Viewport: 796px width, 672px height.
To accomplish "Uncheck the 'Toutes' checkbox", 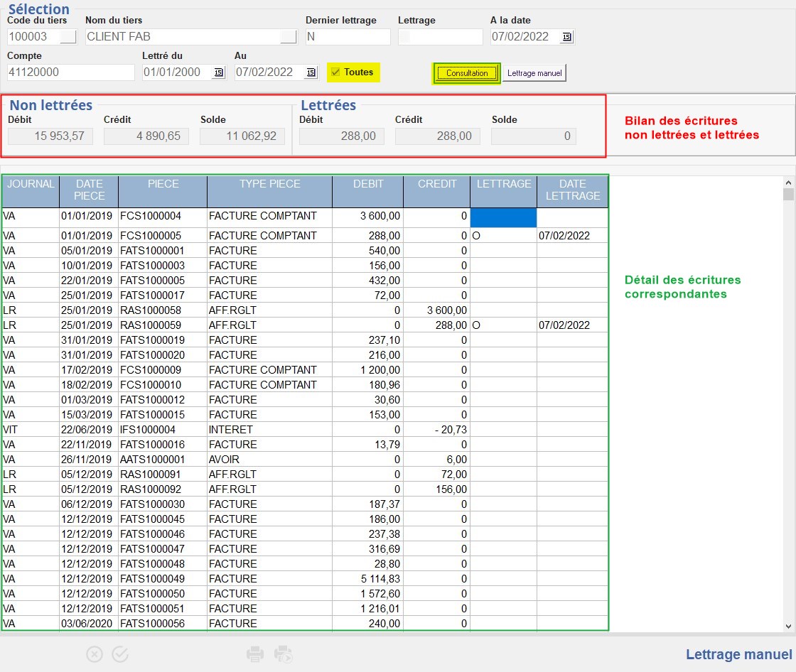I will pyautogui.click(x=335, y=72).
